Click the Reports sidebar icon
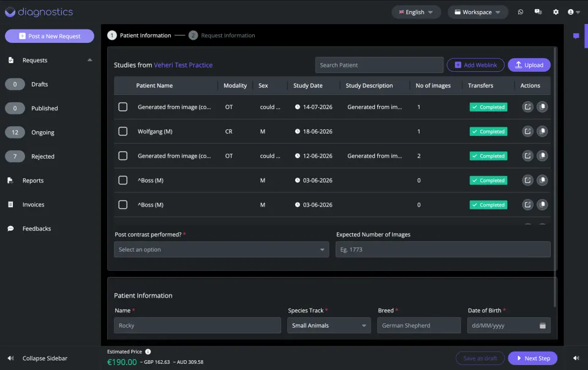This screenshot has height=370, width=588. pyautogui.click(x=10, y=180)
